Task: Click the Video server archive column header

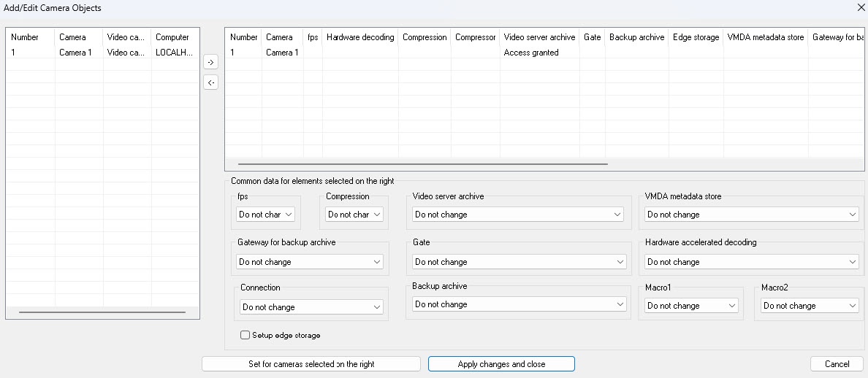Action: coord(539,37)
